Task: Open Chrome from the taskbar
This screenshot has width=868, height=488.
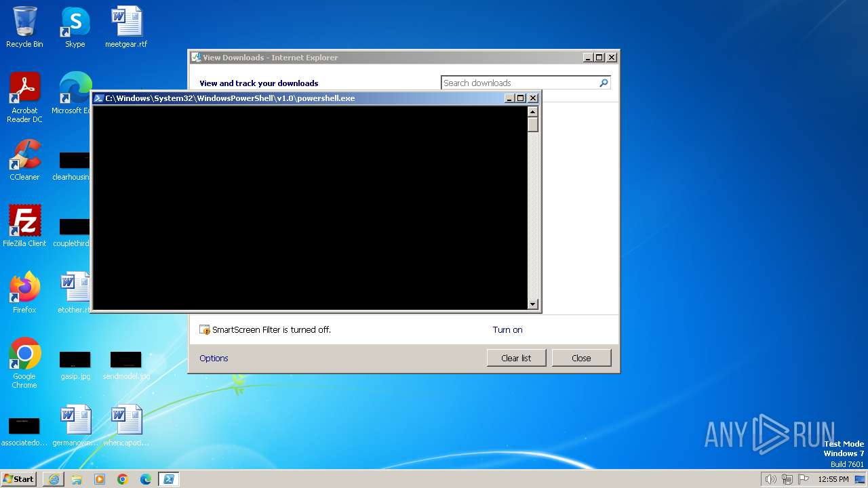Action: [x=123, y=479]
